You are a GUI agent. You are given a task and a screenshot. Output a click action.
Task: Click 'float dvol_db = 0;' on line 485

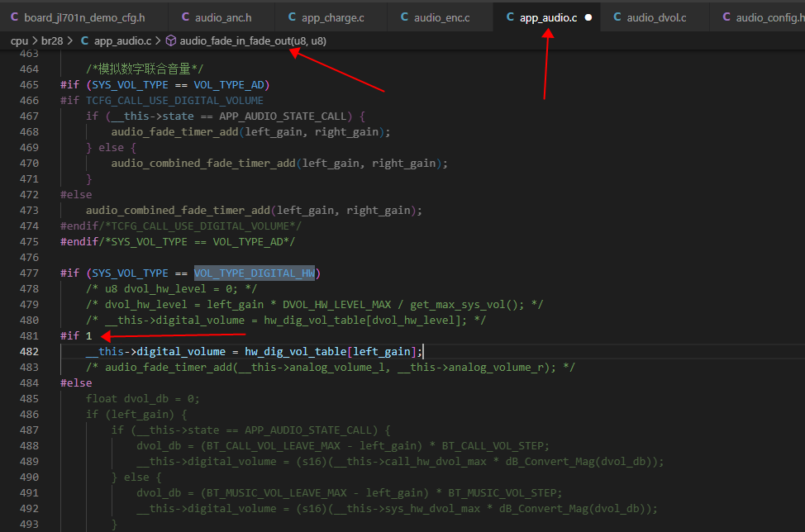(x=143, y=399)
